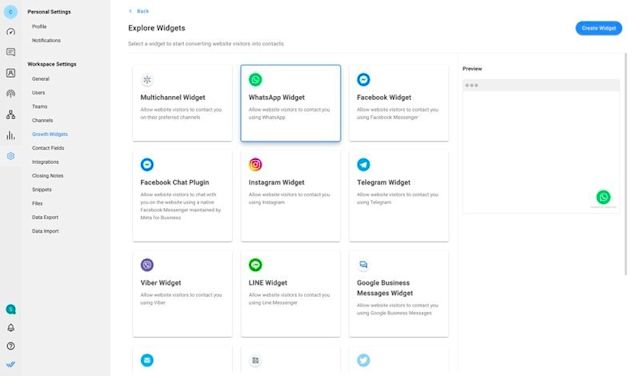Screen dimensions: 640x376
Task: Open the help question mark icon
Action: tap(11, 346)
